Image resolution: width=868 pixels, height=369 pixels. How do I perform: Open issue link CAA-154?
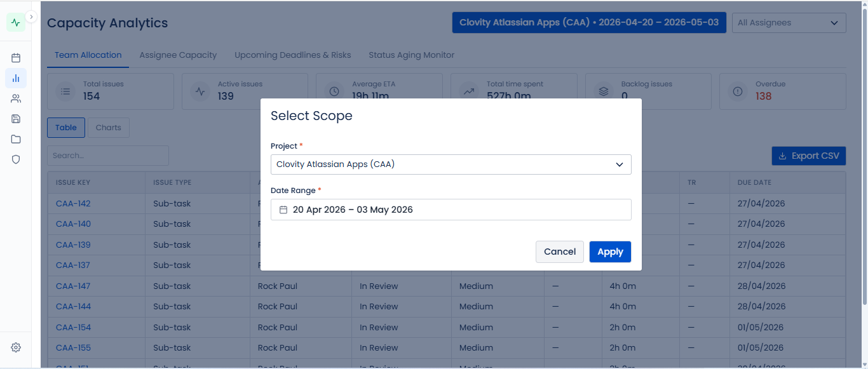click(73, 328)
